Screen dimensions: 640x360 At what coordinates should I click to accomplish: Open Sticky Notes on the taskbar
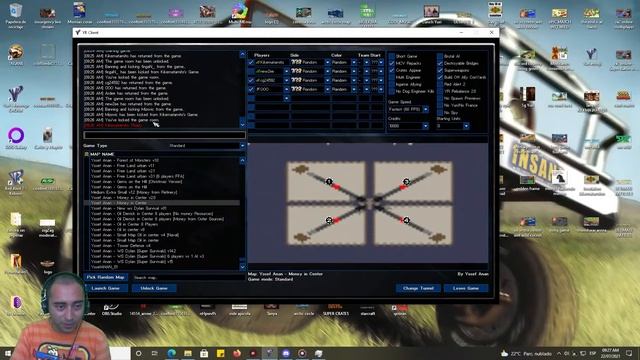click(220, 353)
